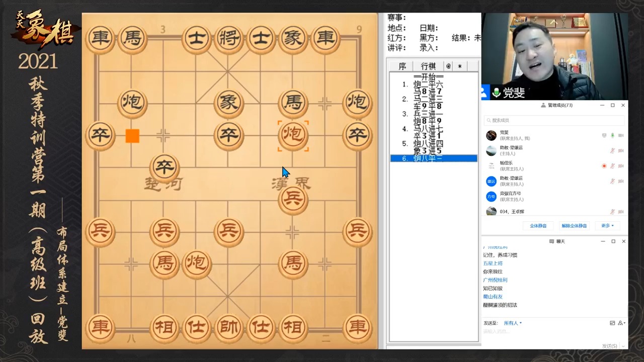Image resolution: width=644 pixels, height=362 pixels.
Task: Toggle 党斐's camera in member list
Action: 621,135
